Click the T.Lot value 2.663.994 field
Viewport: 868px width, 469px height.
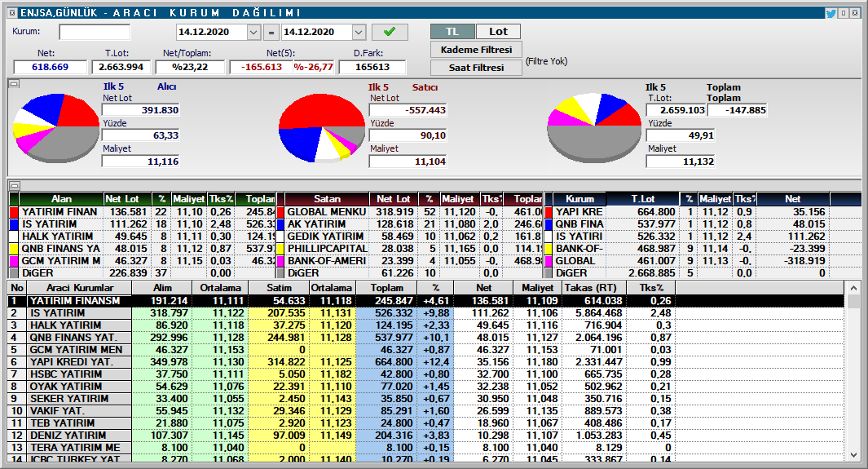click(121, 67)
